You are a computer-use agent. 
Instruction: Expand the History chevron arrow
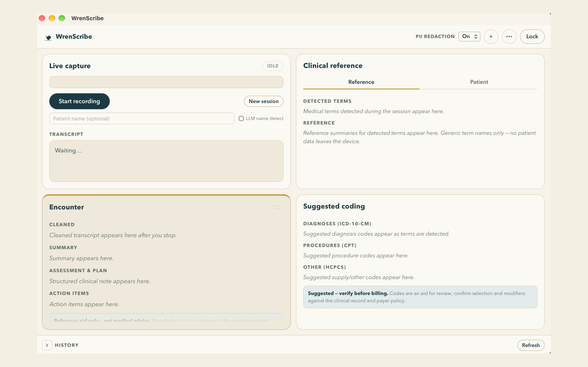click(47, 345)
